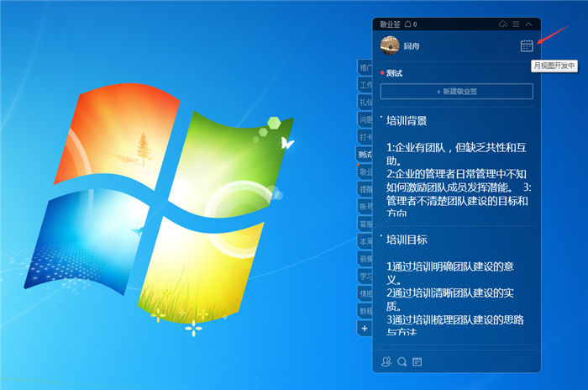588x390 pixels.
Task: Click the 测试 category heading
Action: click(x=394, y=73)
